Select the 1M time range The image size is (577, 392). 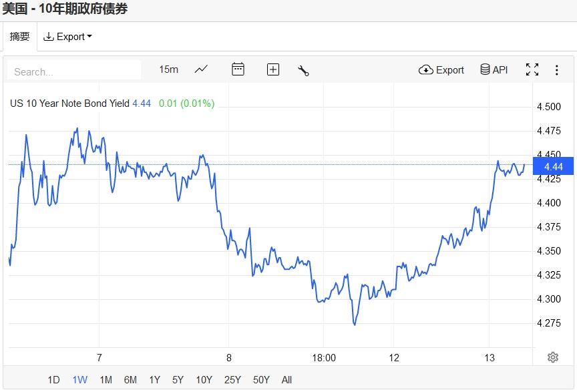[x=106, y=380]
